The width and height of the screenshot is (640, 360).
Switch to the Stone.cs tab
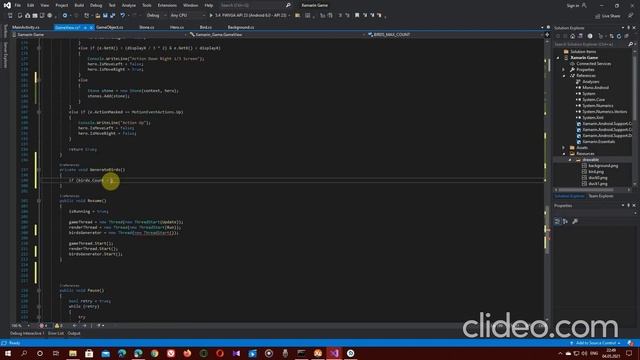point(147,27)
